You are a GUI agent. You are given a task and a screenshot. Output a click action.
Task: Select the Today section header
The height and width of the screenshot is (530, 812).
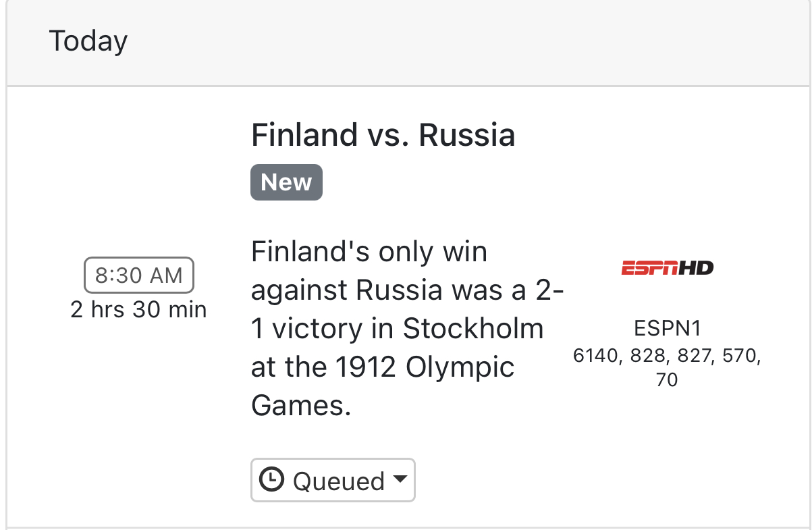point(88,42)
